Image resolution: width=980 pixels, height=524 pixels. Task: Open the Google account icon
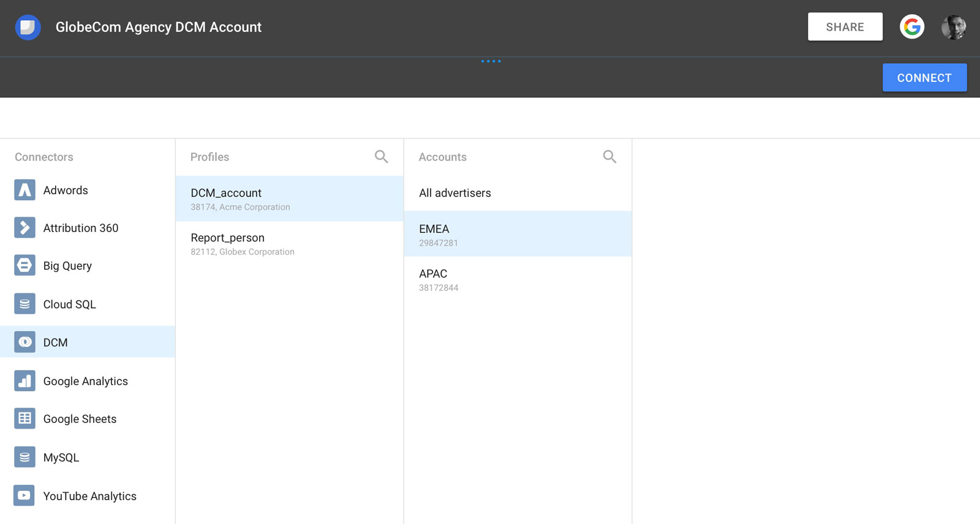pyautogui.click(x=912, y=27)
